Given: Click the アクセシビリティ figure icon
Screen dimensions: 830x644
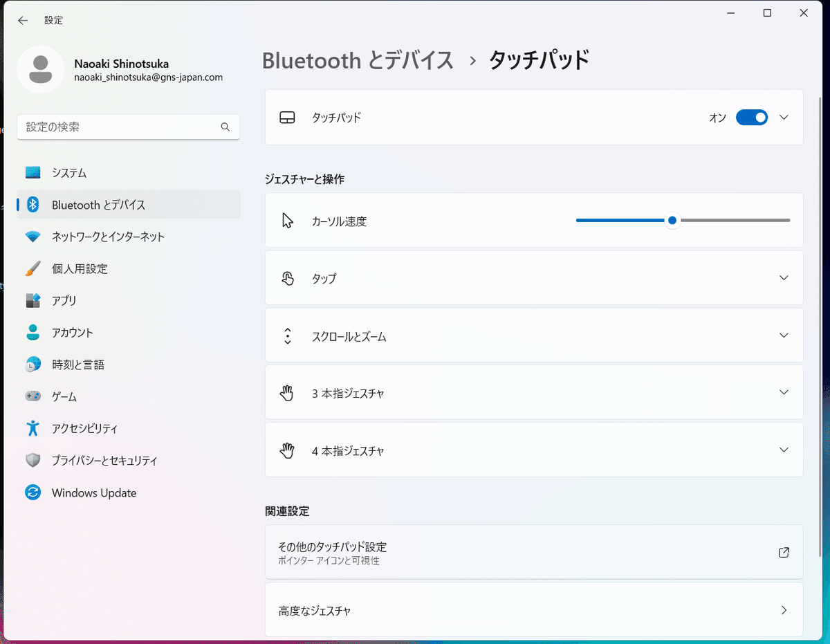Looking at the screenshot, I should [x=33, y=428].
